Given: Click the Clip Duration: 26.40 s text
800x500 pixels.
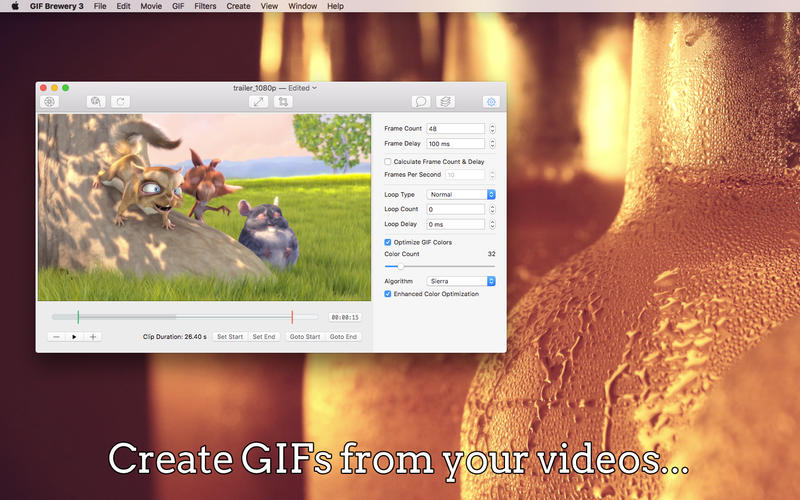Looking at the screenshot, I should click(x=174, y=337).
